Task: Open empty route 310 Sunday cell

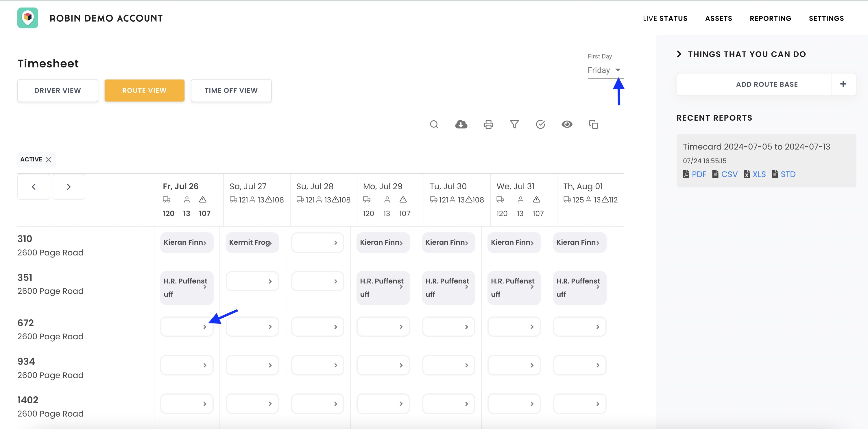Action: click(x=317, y=242)
